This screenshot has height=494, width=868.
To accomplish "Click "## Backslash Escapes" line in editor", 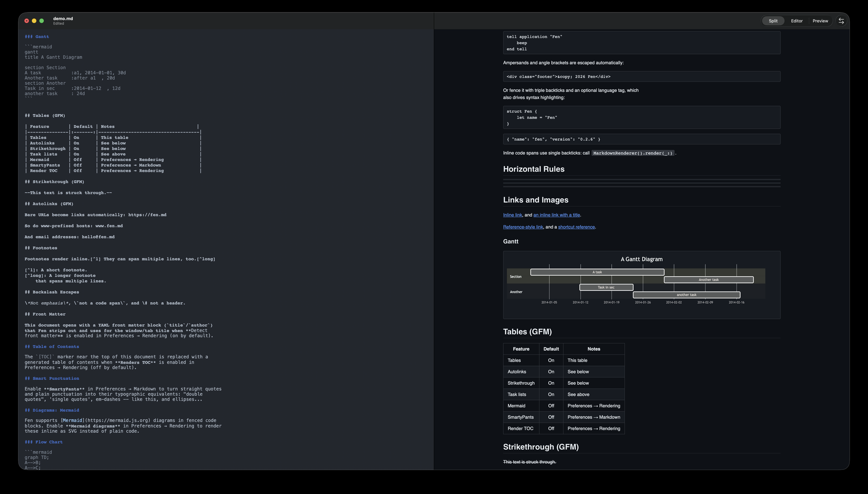I will (x=52, y=292).
